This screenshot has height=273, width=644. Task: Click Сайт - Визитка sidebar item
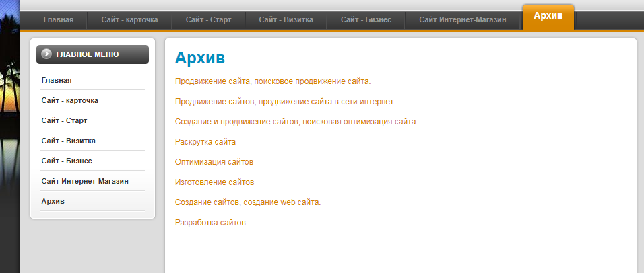click(68, 141)
